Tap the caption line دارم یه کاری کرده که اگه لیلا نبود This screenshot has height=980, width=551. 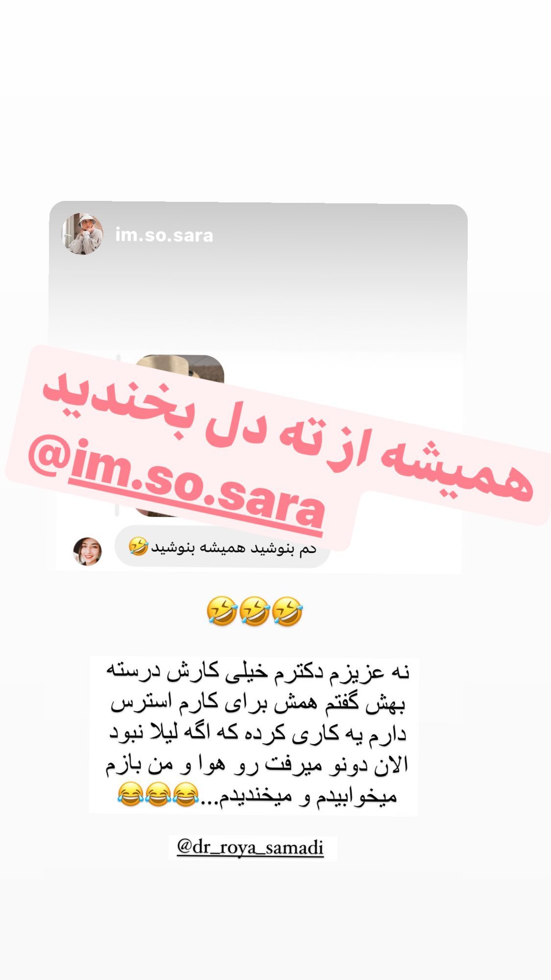pyautogui.click(x=258, y=735)
